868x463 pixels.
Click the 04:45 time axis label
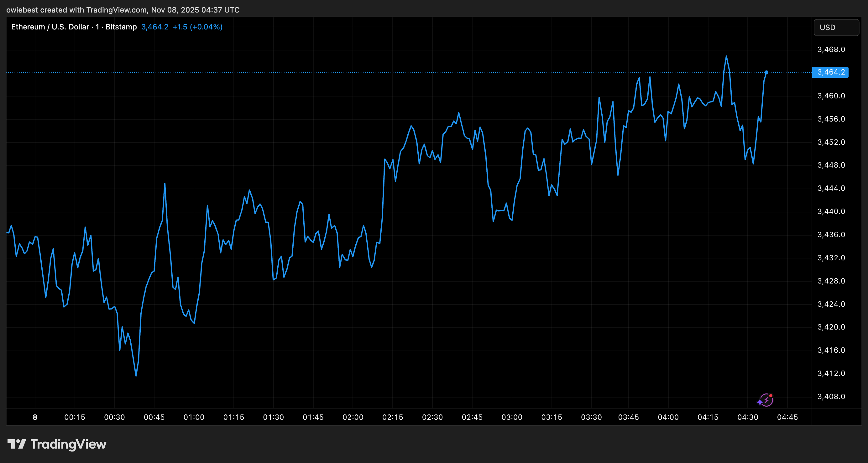click(x=787, y=417)
